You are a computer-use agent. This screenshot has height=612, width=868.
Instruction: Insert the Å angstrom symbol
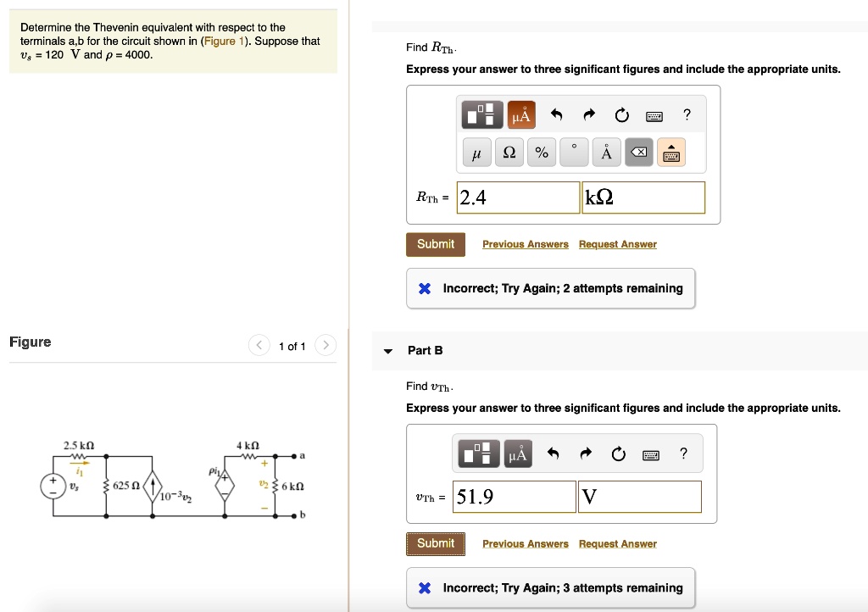pos(605,153)
